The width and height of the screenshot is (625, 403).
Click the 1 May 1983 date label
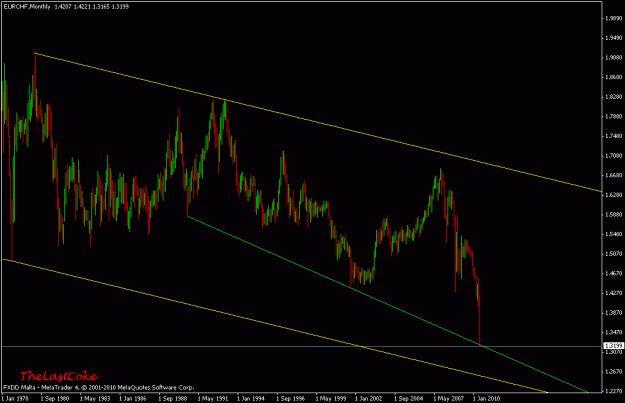94,398
